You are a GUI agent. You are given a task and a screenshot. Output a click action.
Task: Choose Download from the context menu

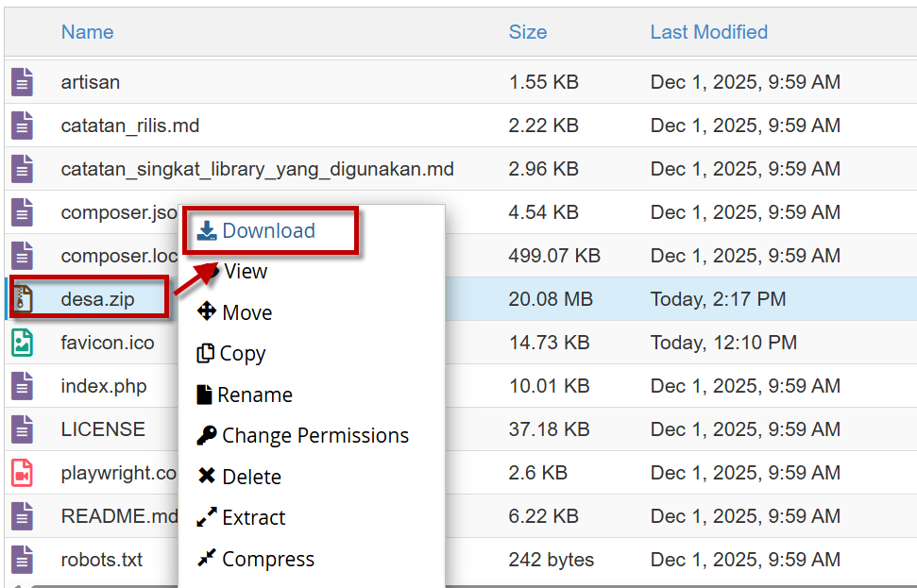point(268,231)
